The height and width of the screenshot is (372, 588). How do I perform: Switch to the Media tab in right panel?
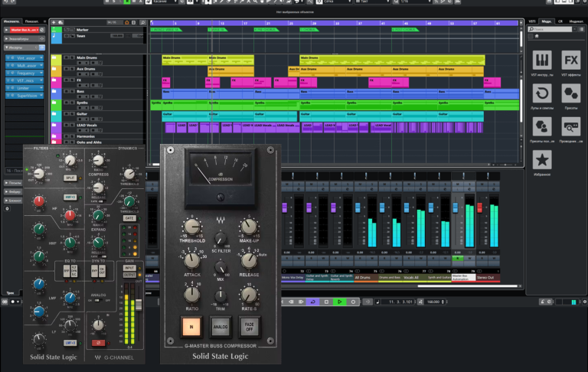tap(546, 21)
